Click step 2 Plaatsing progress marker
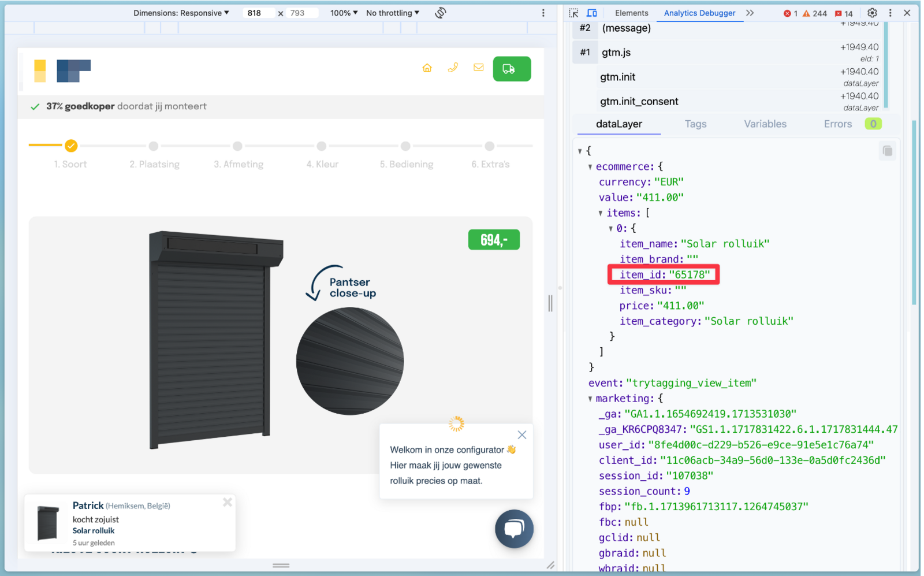The width and height of the screenshot is (924, 576). coord(154,146)
